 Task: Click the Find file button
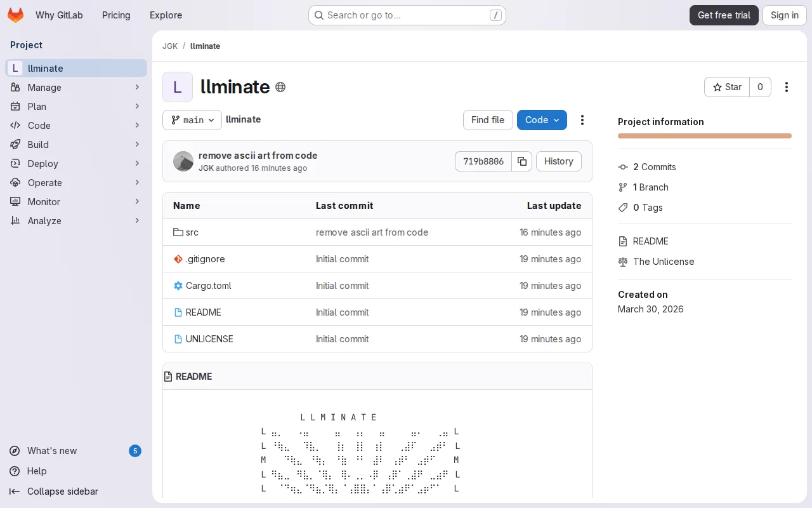(x=488, y=120)
